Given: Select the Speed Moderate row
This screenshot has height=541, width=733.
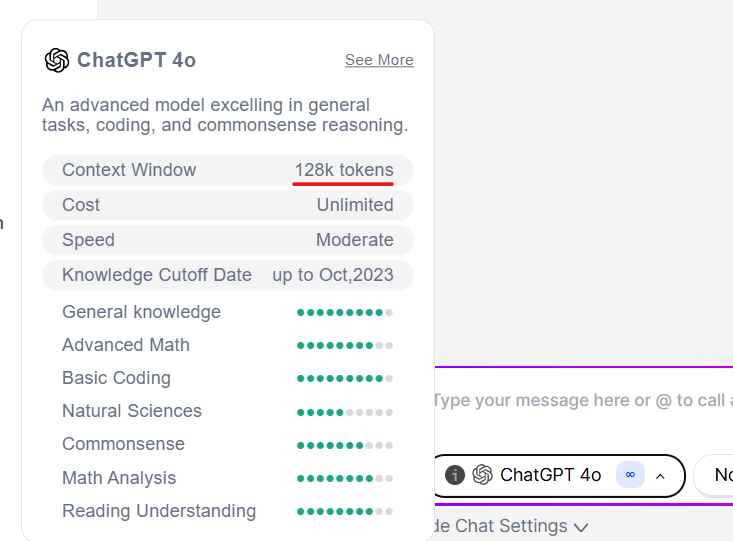Looking at the screenshot, I should (228, 240).
